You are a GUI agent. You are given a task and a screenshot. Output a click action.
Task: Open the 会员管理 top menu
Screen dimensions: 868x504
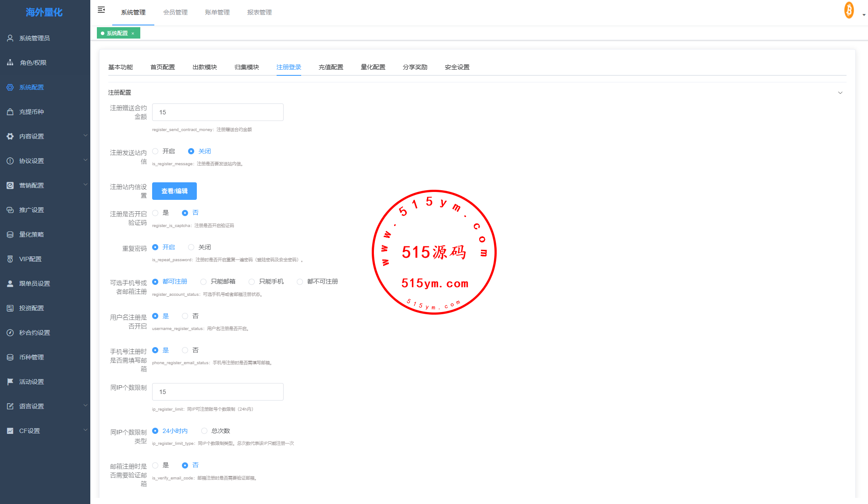point(175,12)
